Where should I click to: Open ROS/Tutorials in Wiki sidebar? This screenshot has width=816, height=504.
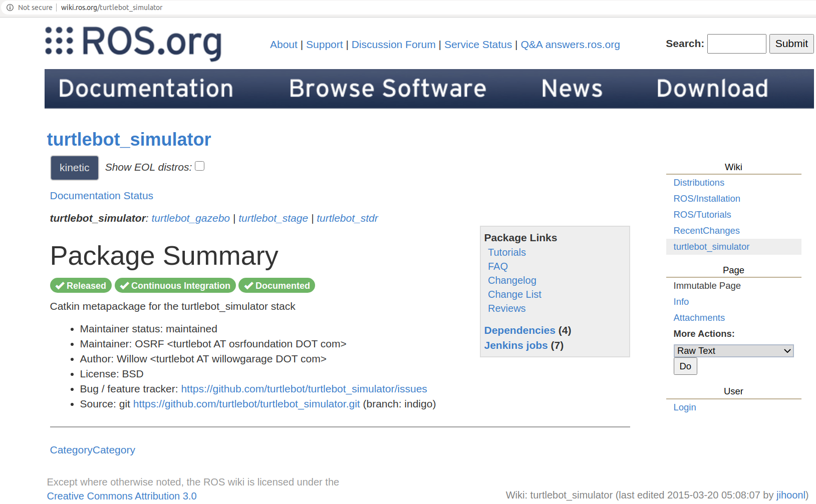702,215
